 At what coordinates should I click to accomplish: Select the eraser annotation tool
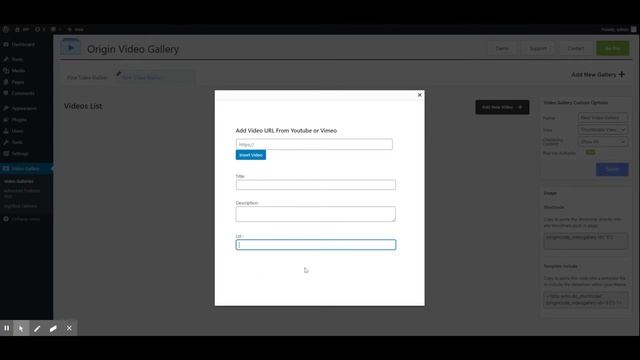[53, 328]
